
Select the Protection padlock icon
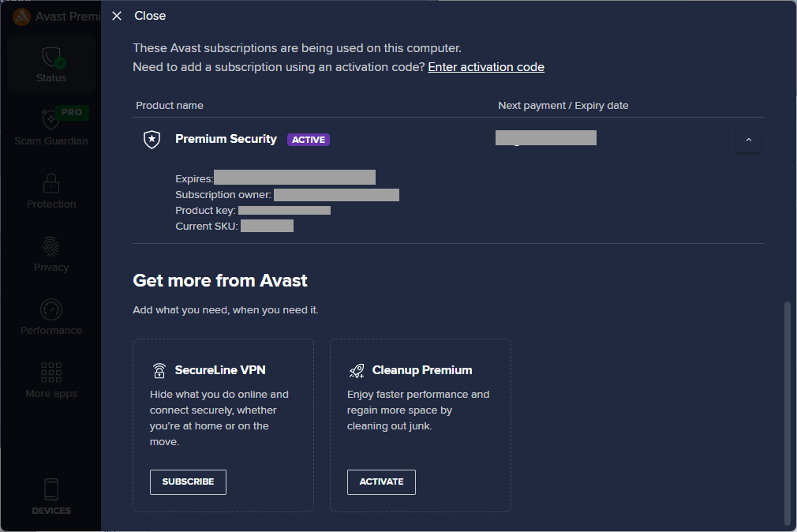coord(51,183)
